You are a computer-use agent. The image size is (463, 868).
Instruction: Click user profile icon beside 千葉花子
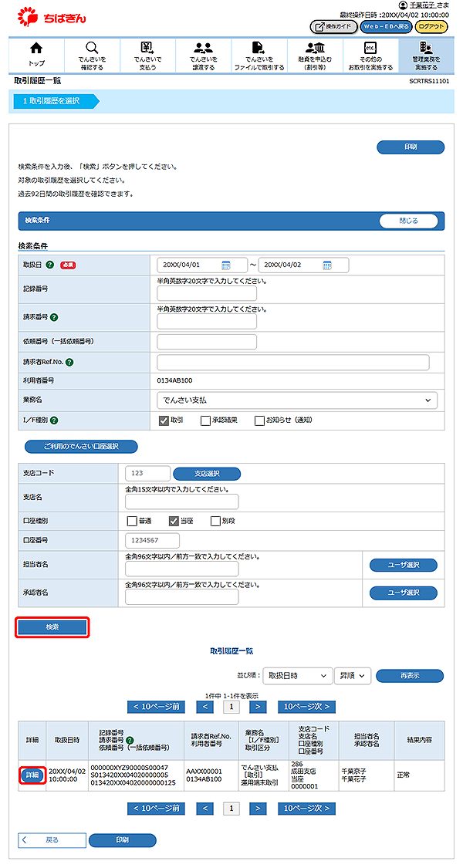coord(403,5)
